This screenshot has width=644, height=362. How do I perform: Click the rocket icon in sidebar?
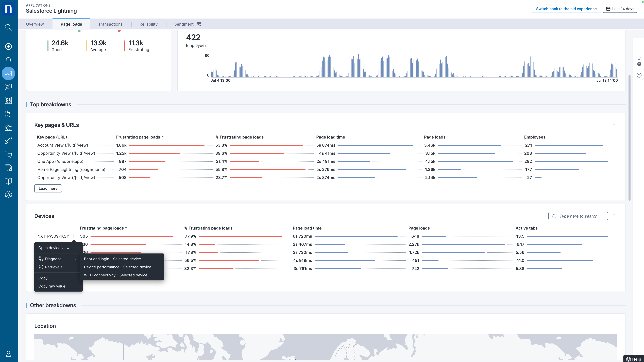[x=8, y=141]
